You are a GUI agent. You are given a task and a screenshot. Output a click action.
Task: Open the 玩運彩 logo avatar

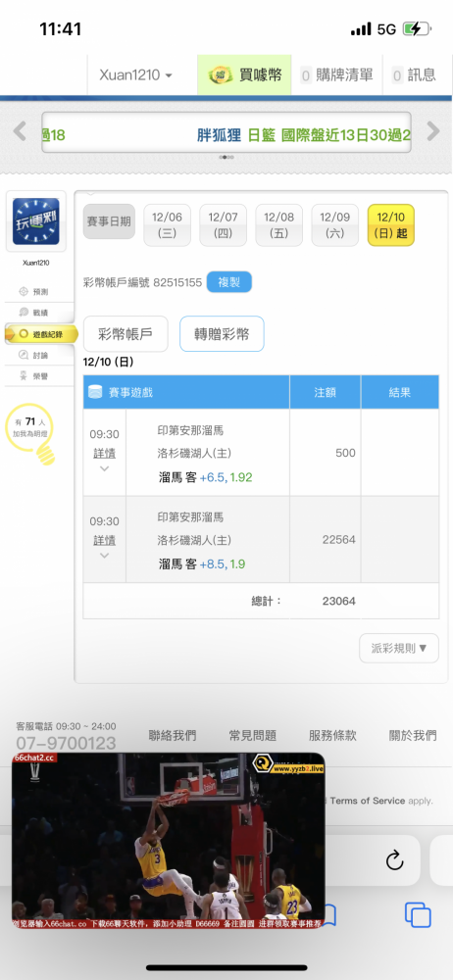[35, 221]
